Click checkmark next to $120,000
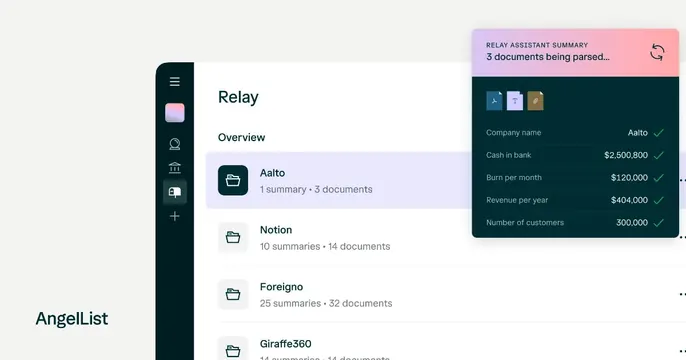 click(658, 178)
